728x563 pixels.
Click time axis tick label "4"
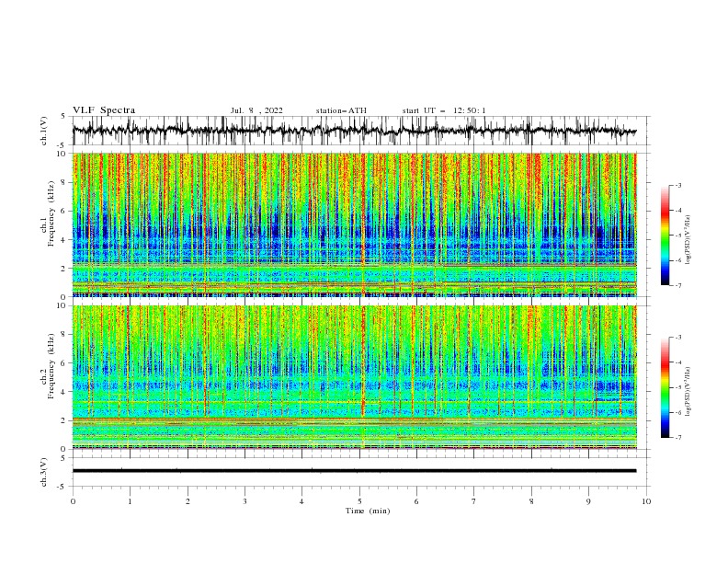[301, 501]
